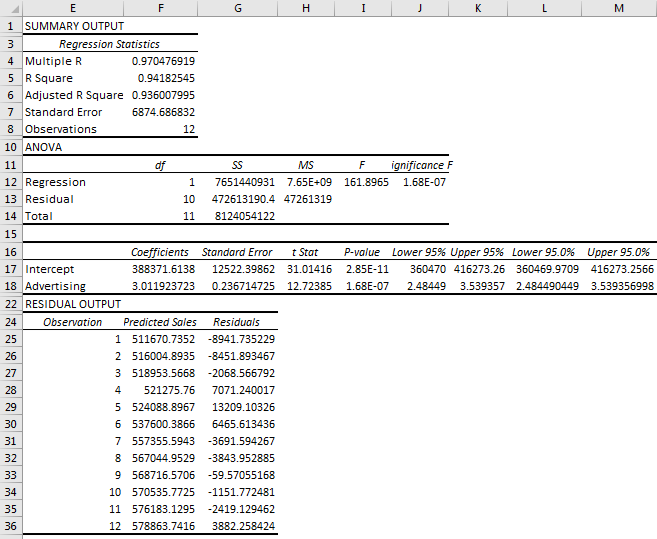The width and height of the screenshot is (657, 539).
Task: Click the Upper 95.0% heading cell
Action: 618,252
